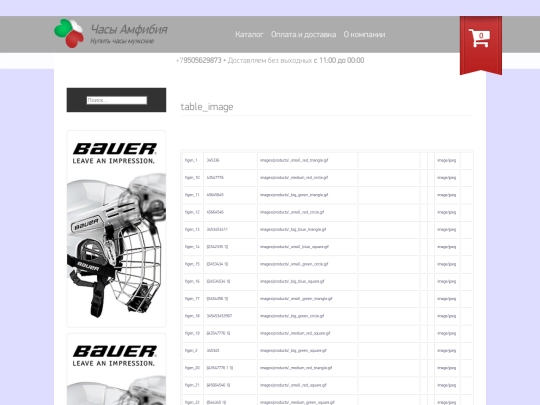This screenshot has height=405, width=540.
Task: Click the _big_blue_square.gif path cell
Action: pos(307,281)
